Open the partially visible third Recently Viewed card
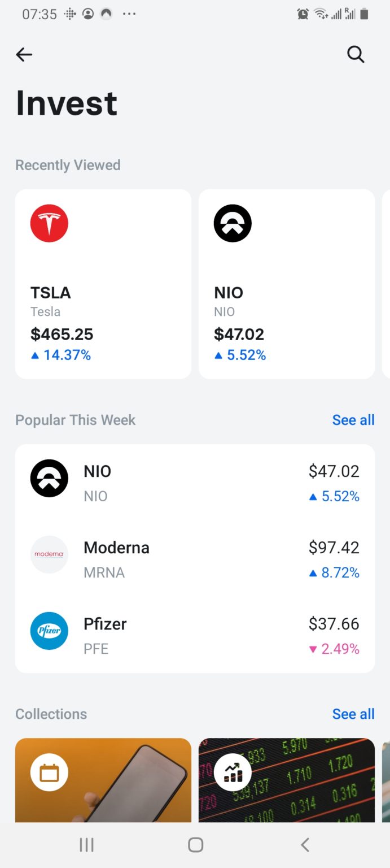Screen dimensions: 390x868 387,284
